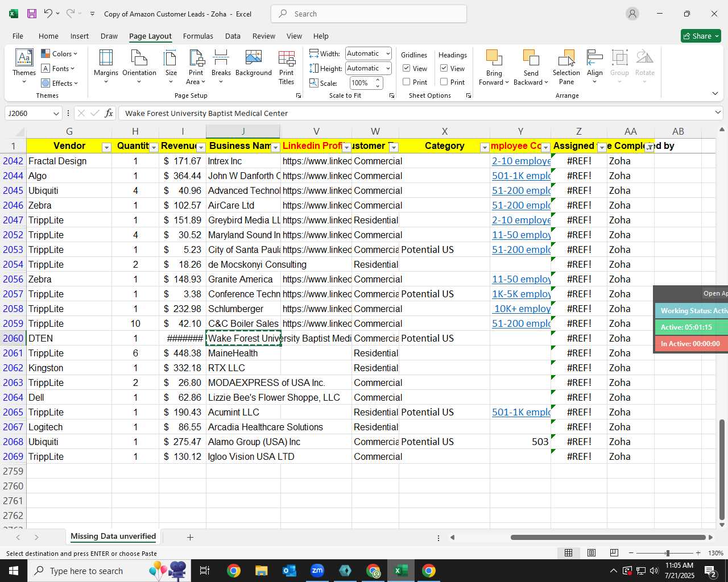Switch to Page Break Preview in status bar
The height and width of the screenshot is (582, 728).
(614, 553)
